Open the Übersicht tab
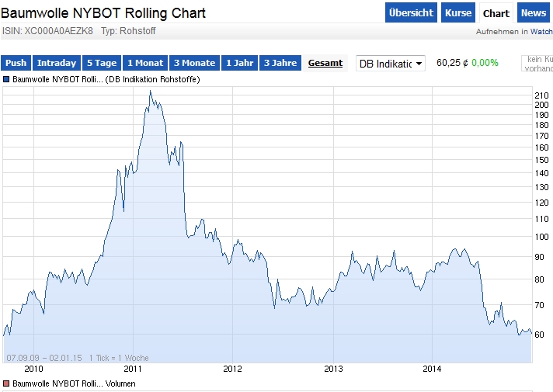The width and height of the screenshot is (553, 392). [411, 12]
